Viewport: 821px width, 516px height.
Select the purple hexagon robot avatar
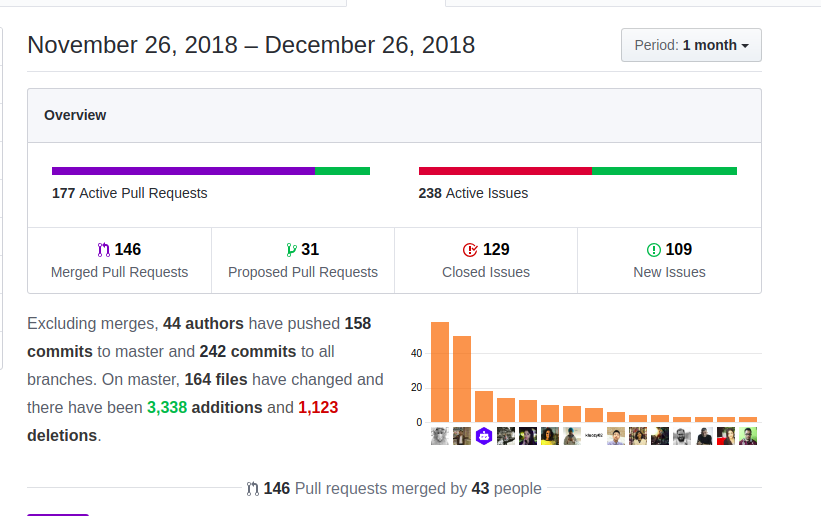pyautogui.click(x=484, y=436)
